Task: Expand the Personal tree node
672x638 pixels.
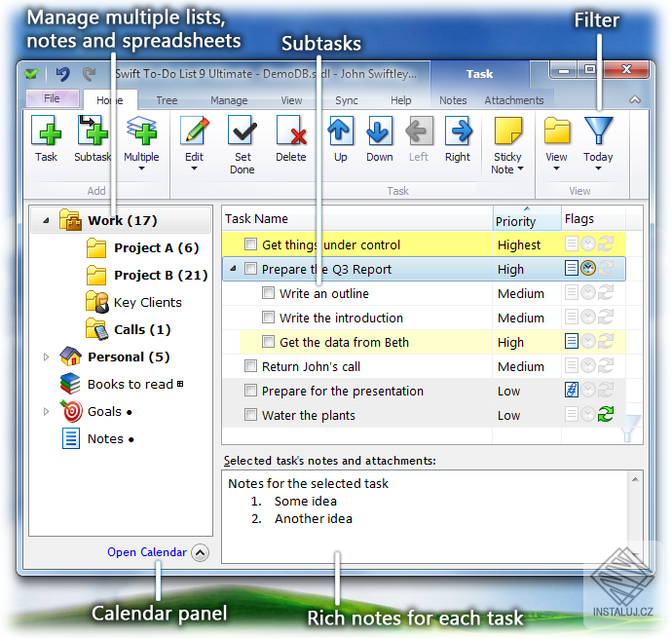Action: (x=46, y=357)
